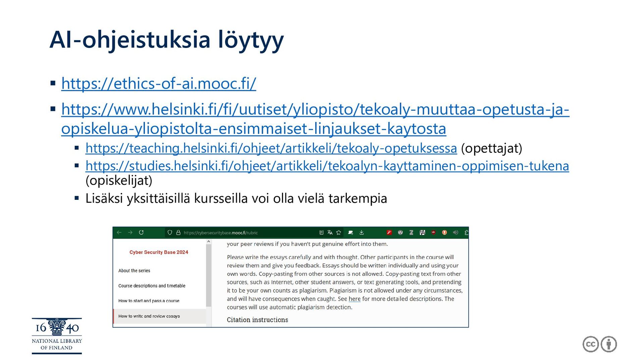Click the sidebar scrollbar up arrow

(209, 241)
